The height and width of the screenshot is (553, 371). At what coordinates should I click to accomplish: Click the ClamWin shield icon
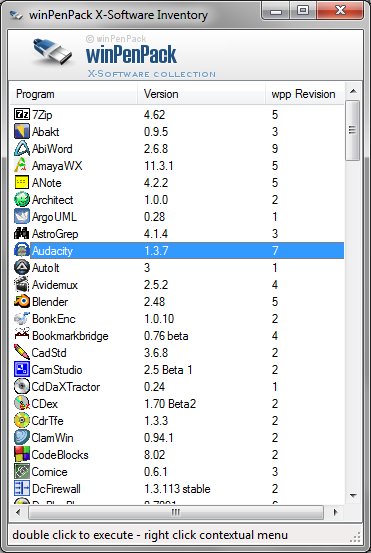point(22,437)
